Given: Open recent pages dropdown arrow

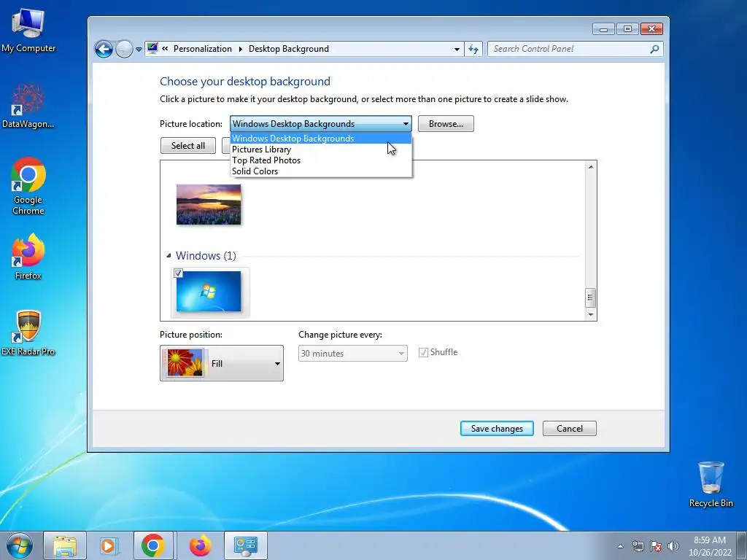Looking at the screenshot, I should (139, 49).
